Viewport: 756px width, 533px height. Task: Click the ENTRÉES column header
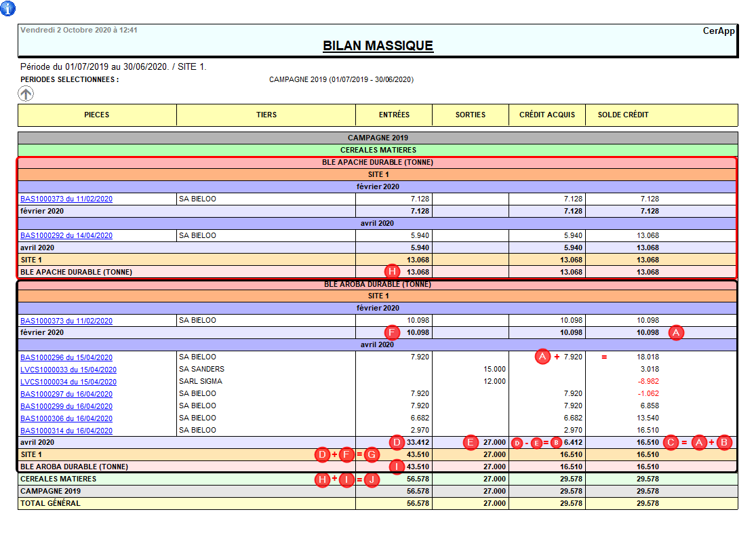pyautogui.click(x=394, y=115)
